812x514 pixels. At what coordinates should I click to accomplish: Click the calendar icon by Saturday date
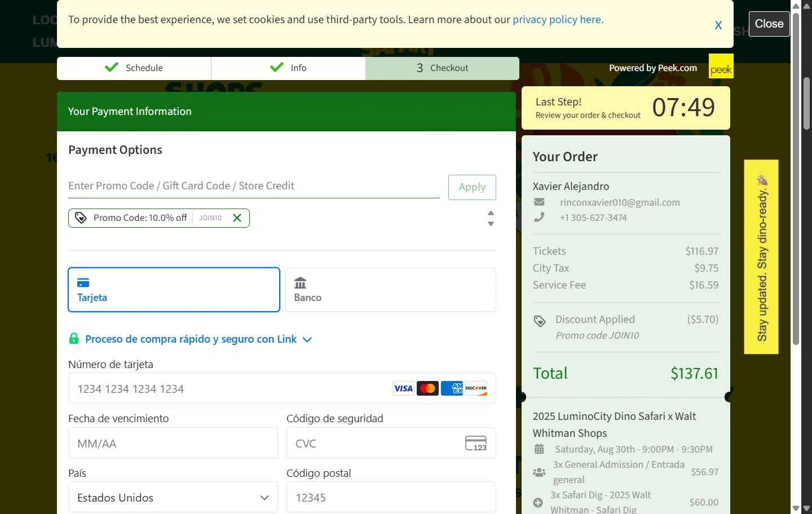(539, 449)
